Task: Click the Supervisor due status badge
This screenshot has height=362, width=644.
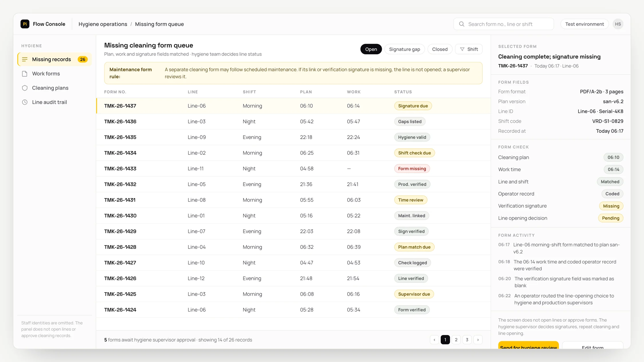Action: [414, 294]
